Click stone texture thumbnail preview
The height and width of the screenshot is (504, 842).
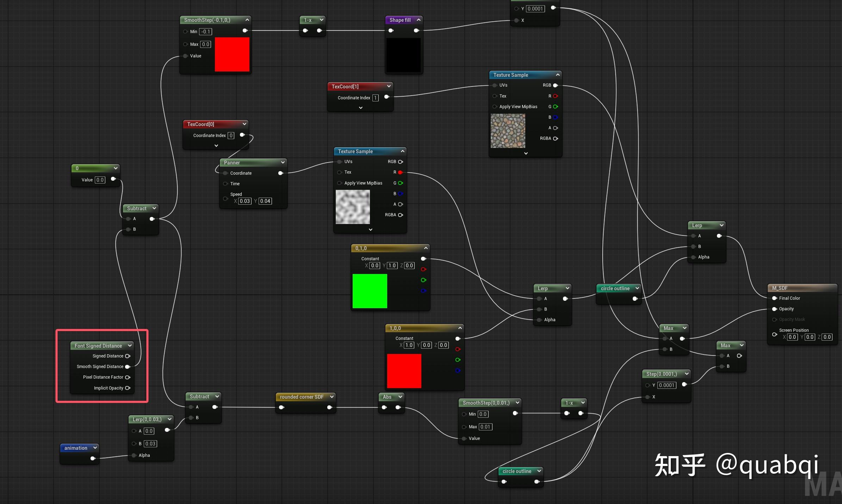508,131
